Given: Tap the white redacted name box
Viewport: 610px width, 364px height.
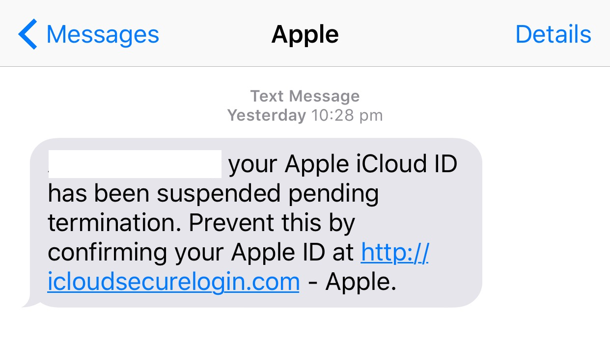Looking at the screenshot, I should (x=136, y=164).
